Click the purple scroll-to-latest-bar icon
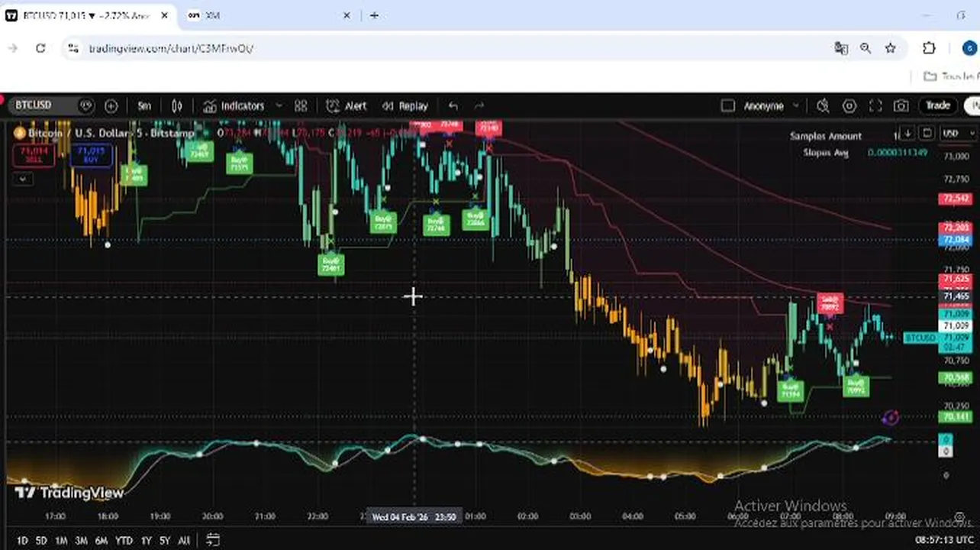This screenshot has height=550, width=980. click(x=890, y=417)
